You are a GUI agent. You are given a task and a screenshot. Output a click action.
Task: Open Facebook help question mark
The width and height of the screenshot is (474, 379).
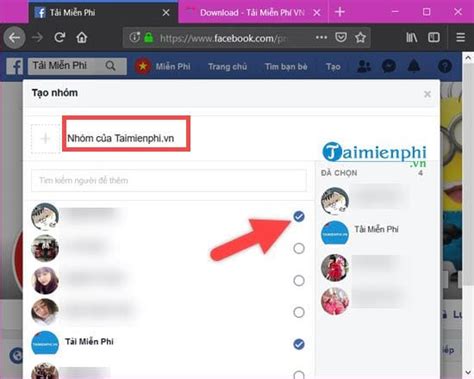coord(445,66)
